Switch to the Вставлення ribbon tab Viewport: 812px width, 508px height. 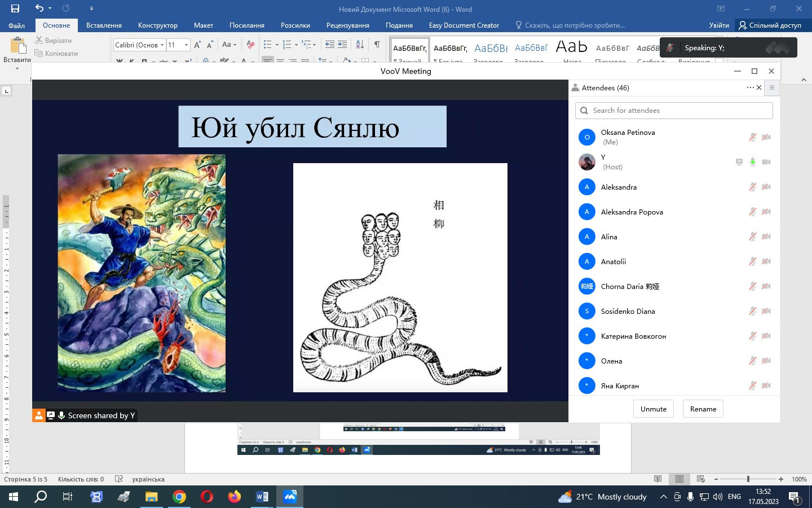coord(104,25)
